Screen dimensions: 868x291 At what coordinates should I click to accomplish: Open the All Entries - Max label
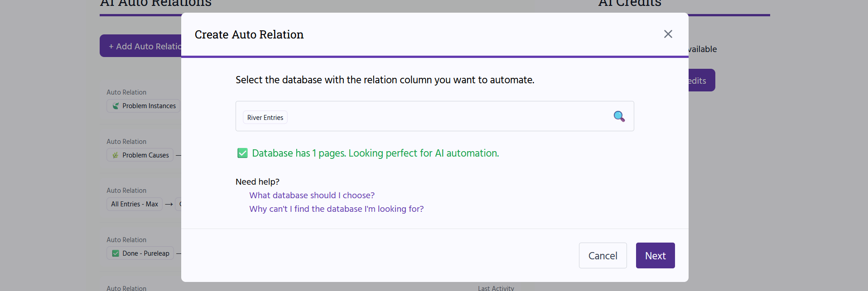point(135,204)
